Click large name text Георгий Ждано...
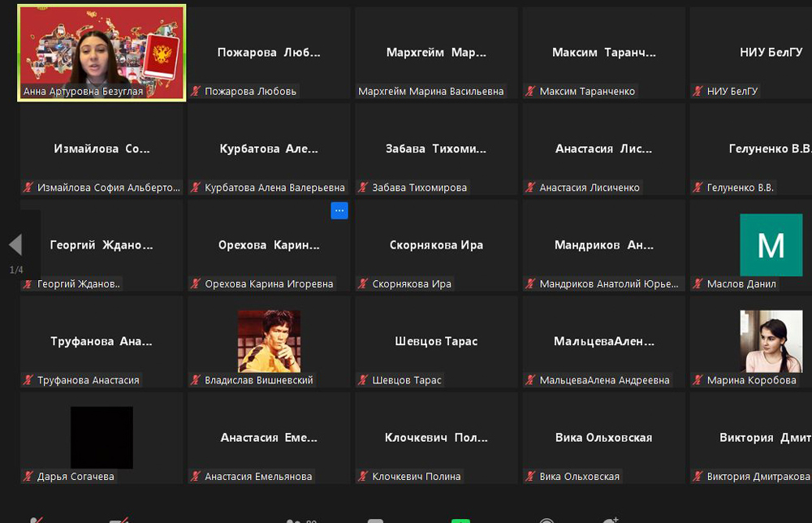This screenshot has width=812, height=523. click(x=101, y=245)
